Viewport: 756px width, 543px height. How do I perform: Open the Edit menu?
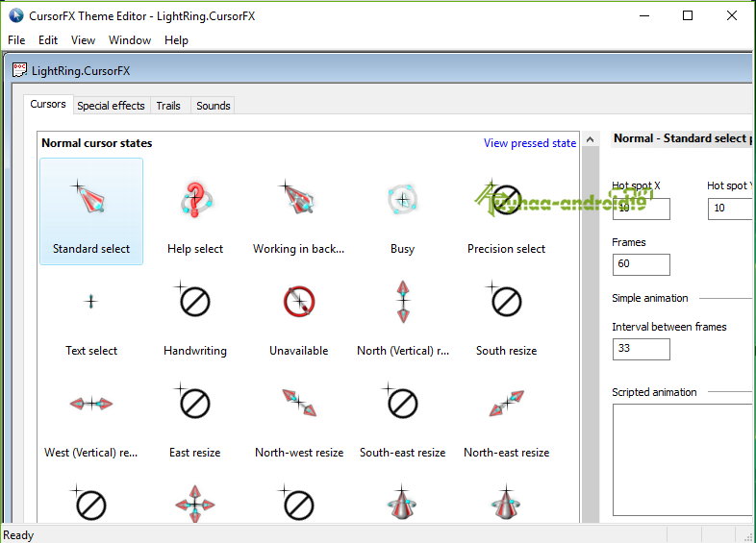tap(48, 40)
